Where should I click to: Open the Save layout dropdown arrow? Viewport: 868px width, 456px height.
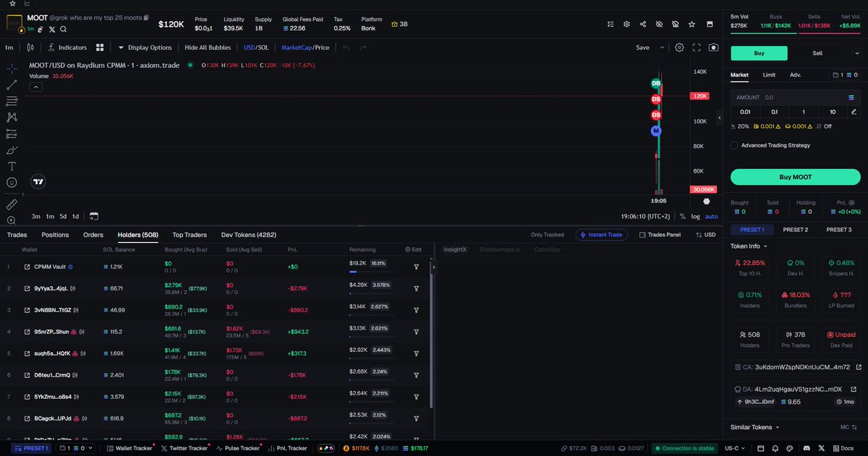tap(662, 48)
